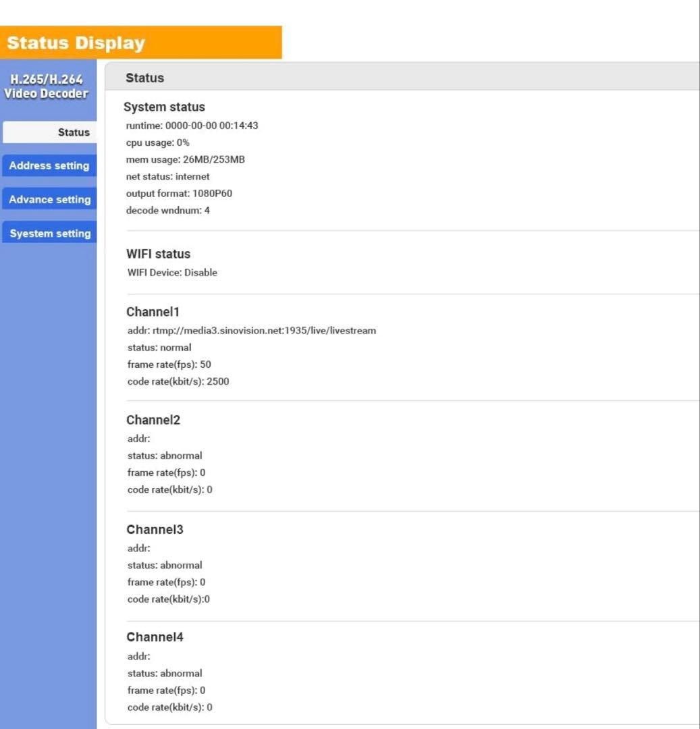Viewport: 700px width, 729px height.
Task: Click the runtime value line
Action: click(192, 126)
